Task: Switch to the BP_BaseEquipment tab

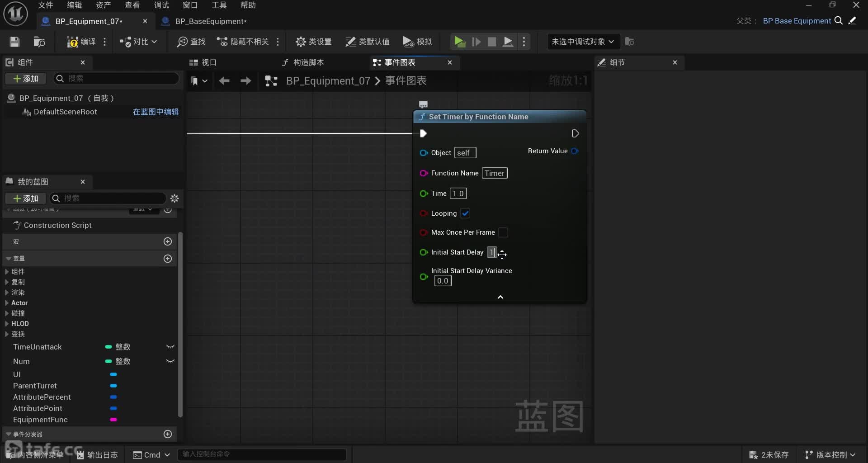Action: click(210, 21)
